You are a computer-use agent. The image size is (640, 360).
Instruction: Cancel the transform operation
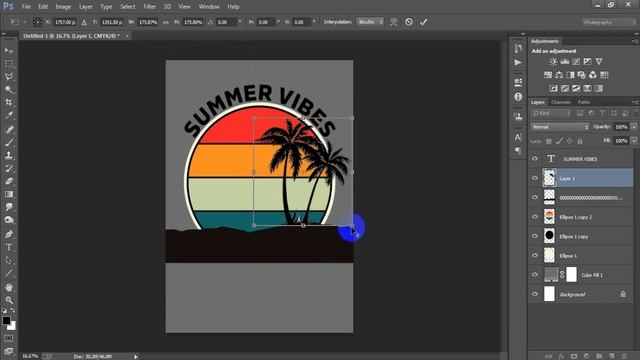[409, 22]
